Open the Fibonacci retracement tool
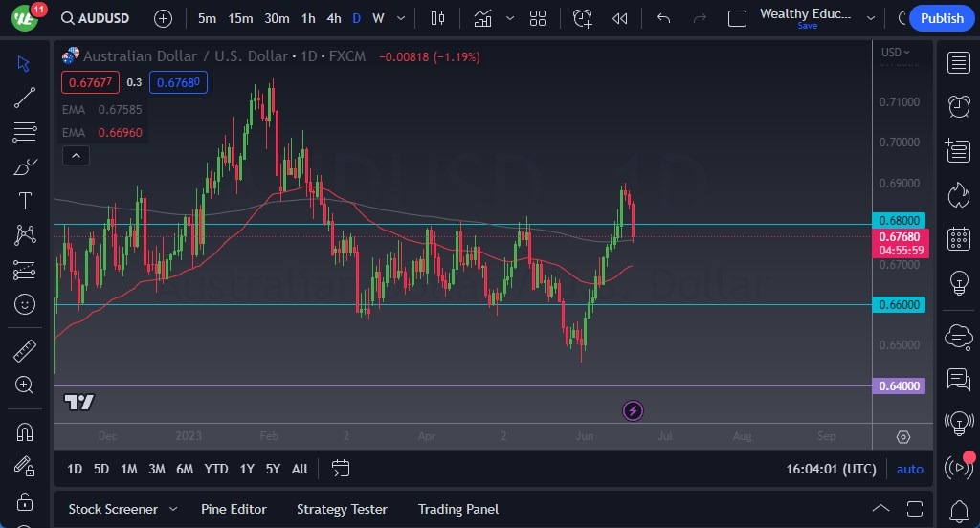 (x=25, y=132)
